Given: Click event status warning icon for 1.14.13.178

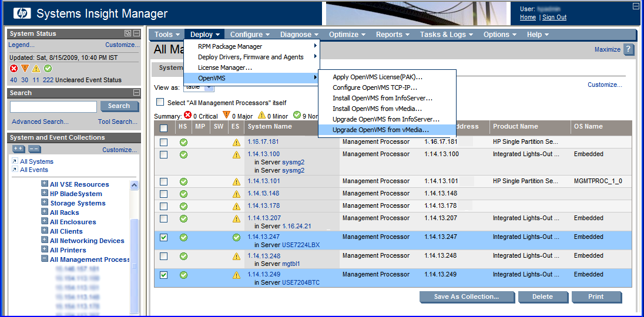Looking at the screenshot, I should point(236,206).
